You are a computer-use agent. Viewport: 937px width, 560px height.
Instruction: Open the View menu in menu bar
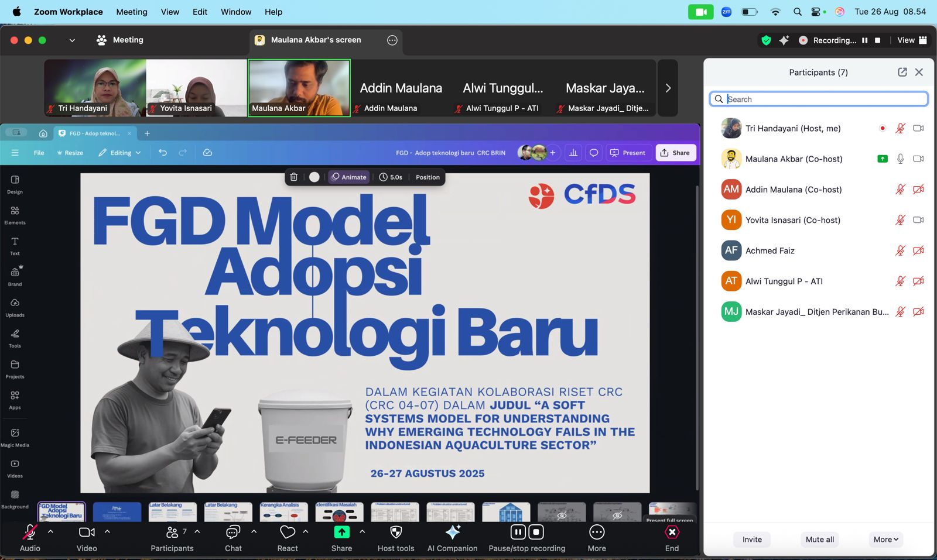170,12
